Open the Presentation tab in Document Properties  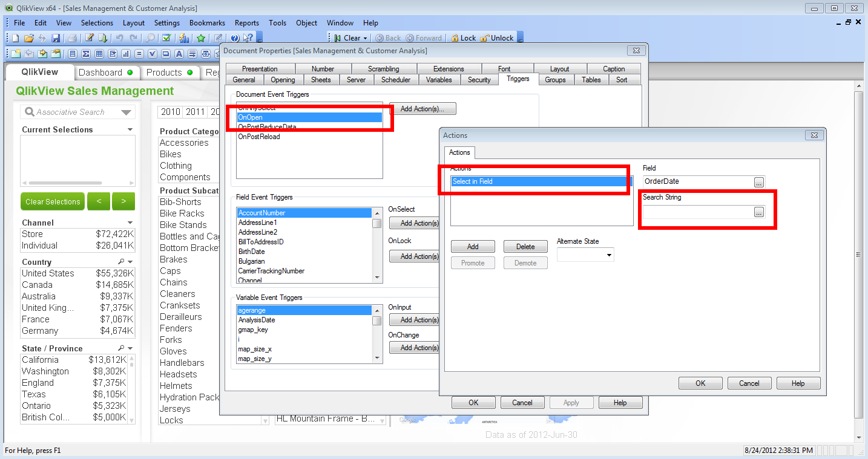[260, 69]
